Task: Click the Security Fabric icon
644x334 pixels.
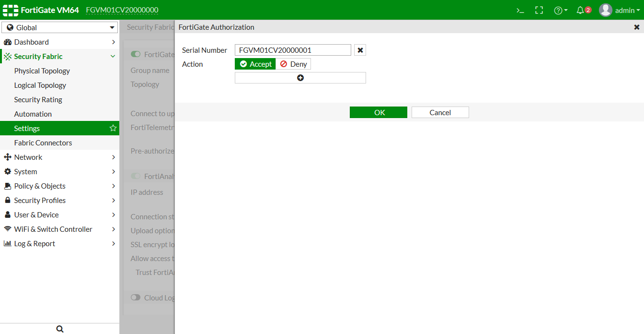Action: click(7, 56)
